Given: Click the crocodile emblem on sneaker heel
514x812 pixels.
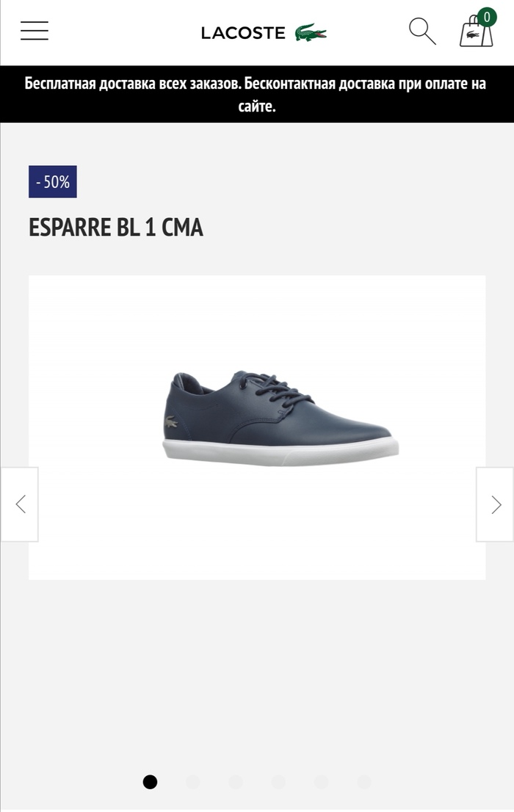Looking at the screenshot, I should click(x=171, y=422).
